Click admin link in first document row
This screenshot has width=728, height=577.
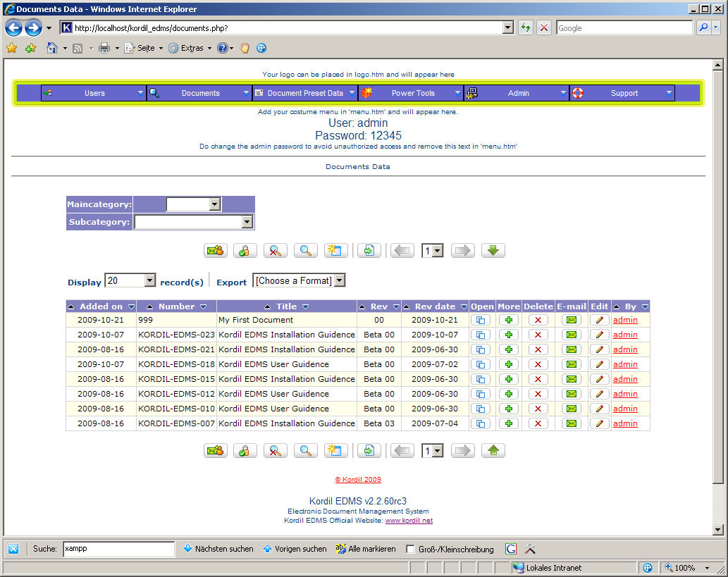(x=625, y=320)
